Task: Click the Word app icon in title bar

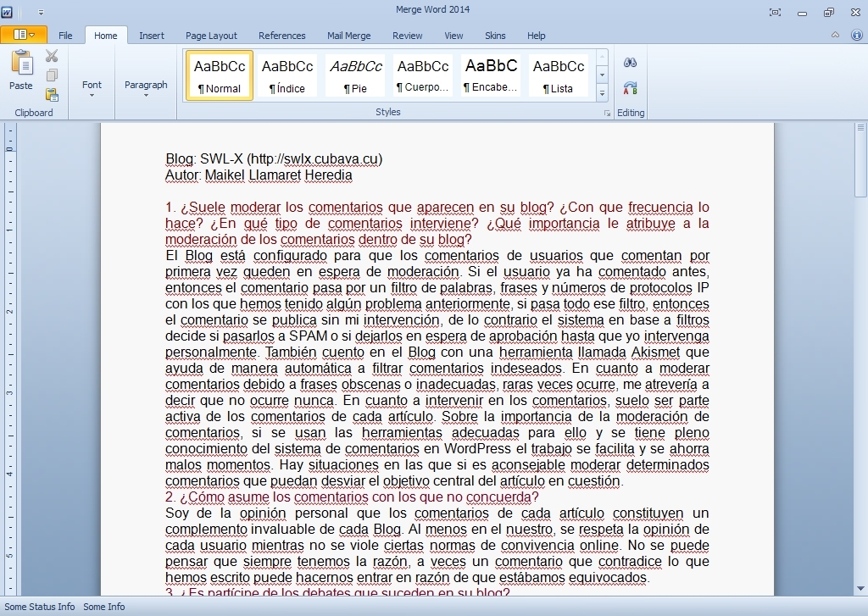Action: coord(8,11)
